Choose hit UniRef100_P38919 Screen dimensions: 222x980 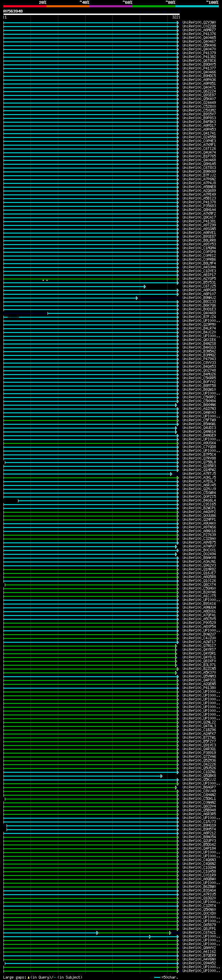[x=199, y=753]
